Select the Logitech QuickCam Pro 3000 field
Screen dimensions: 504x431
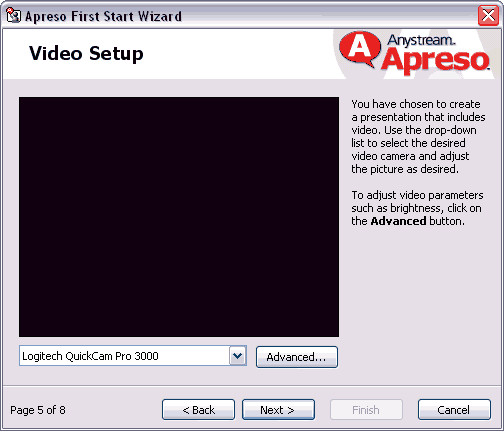[x=133, y=356]
